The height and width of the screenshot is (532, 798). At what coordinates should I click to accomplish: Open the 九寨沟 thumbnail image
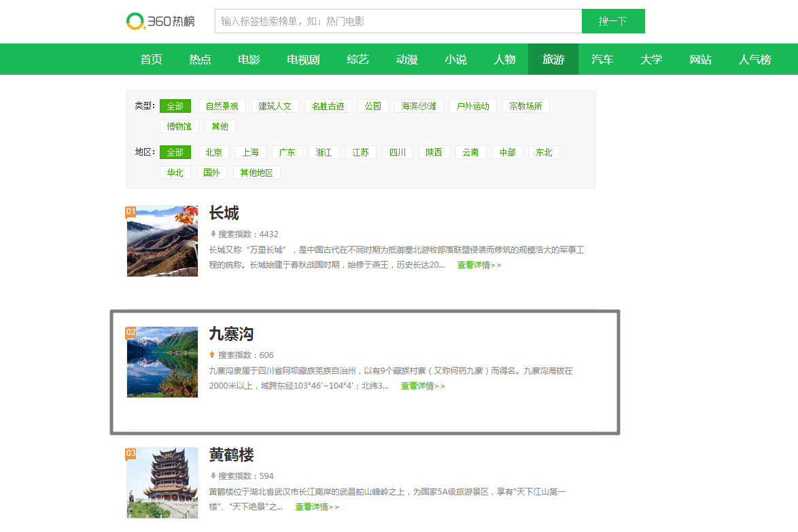point(162,362)
